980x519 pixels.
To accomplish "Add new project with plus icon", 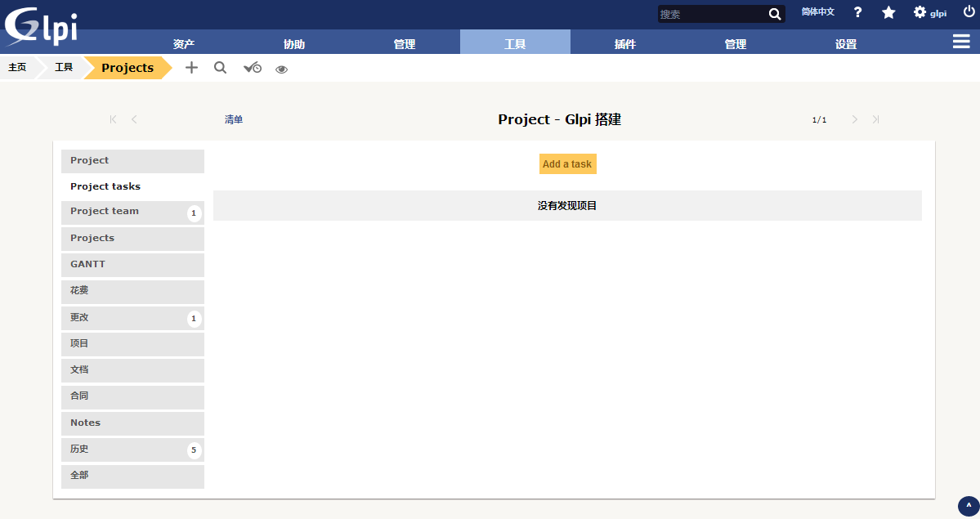I will 191,68.
